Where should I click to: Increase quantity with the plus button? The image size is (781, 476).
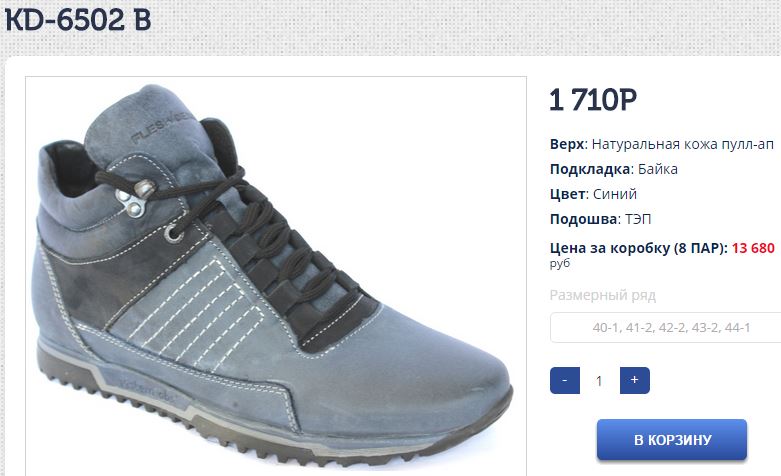(x=635, y=380)
